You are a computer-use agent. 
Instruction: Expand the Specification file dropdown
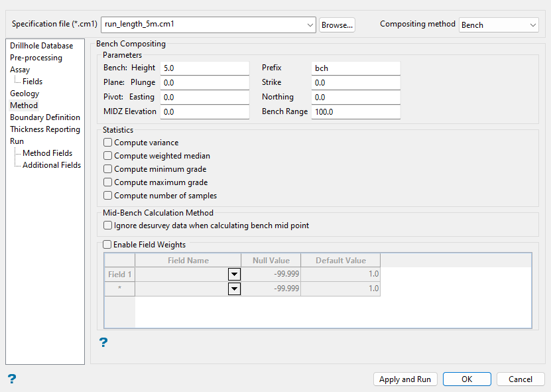point(310,25)
